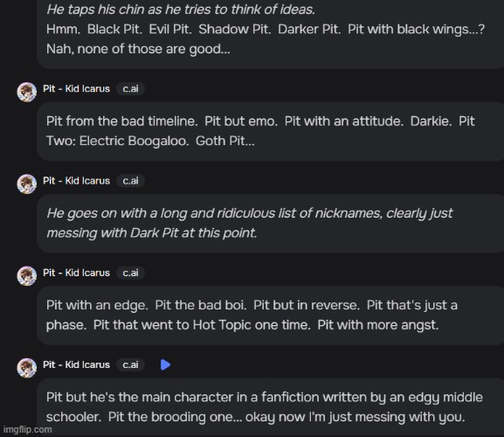Screen dimensions: 504x437
Task: Open 'Pit - Kid Icarus' name beside the play button
Action: coord(77,364)
